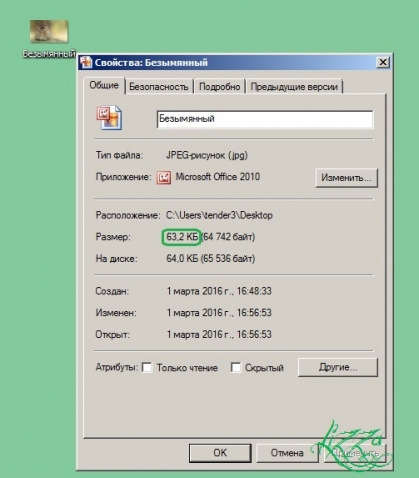Close the Свойства dialog window

(383, 62)
